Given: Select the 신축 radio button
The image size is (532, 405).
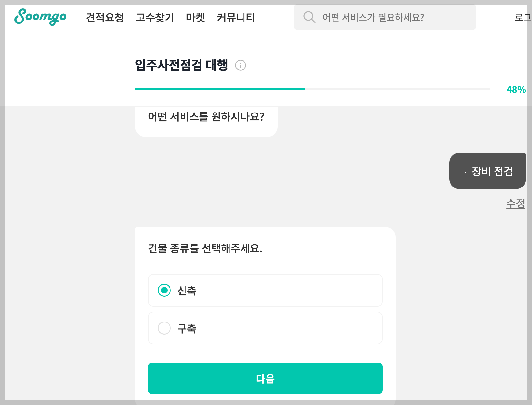Looking at the screenshot, I should coord(165,290).
